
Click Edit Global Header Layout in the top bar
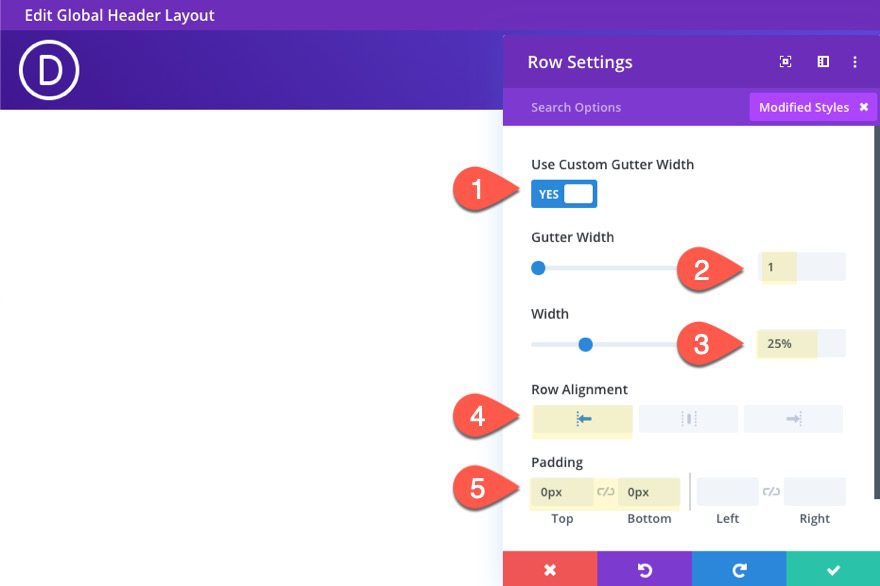pos(120,15)
